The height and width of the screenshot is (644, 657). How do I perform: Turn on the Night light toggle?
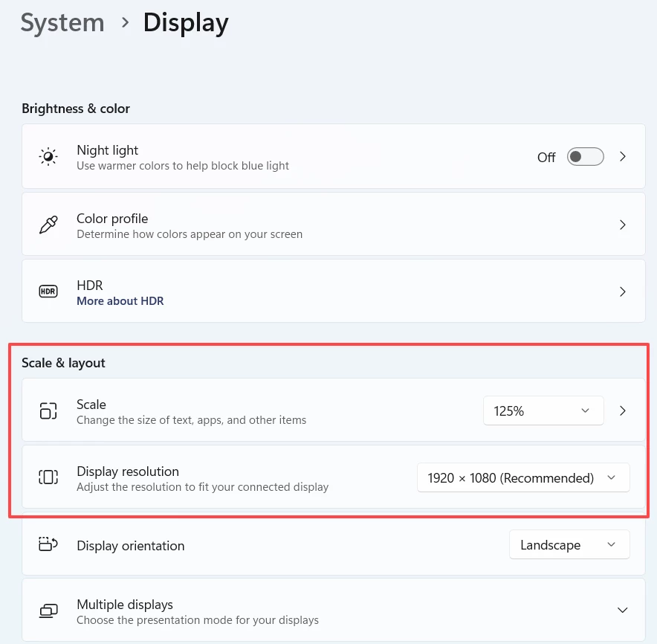pyautogui.click(x=586, y=157)
